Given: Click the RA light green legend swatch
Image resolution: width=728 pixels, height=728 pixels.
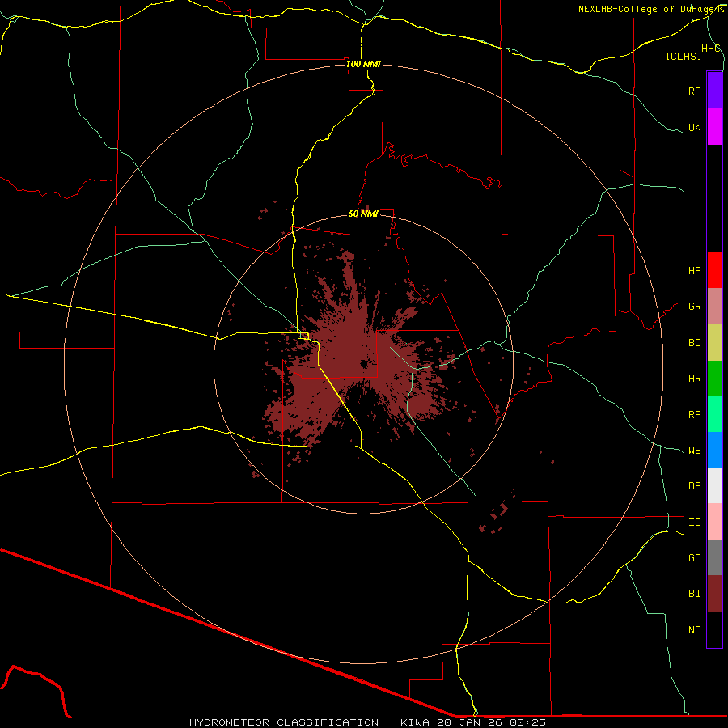Looking at the screenshot, I should [x=714, y=414].
